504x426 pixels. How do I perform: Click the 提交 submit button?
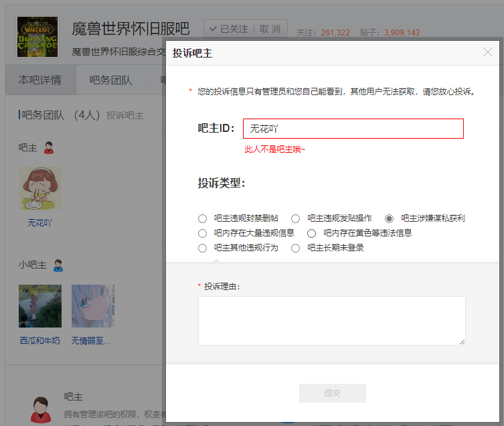(332, 393)
